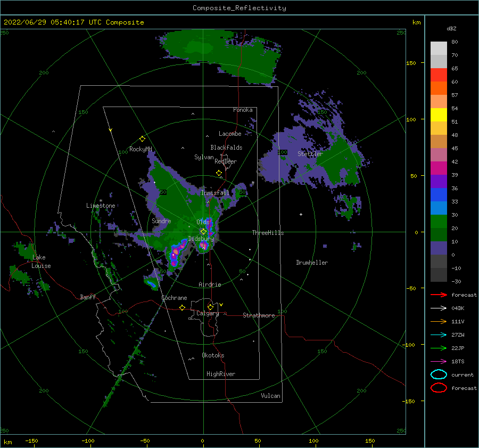
Task: Click the yellow diamond marker inside Calgary
Action: 210,307
